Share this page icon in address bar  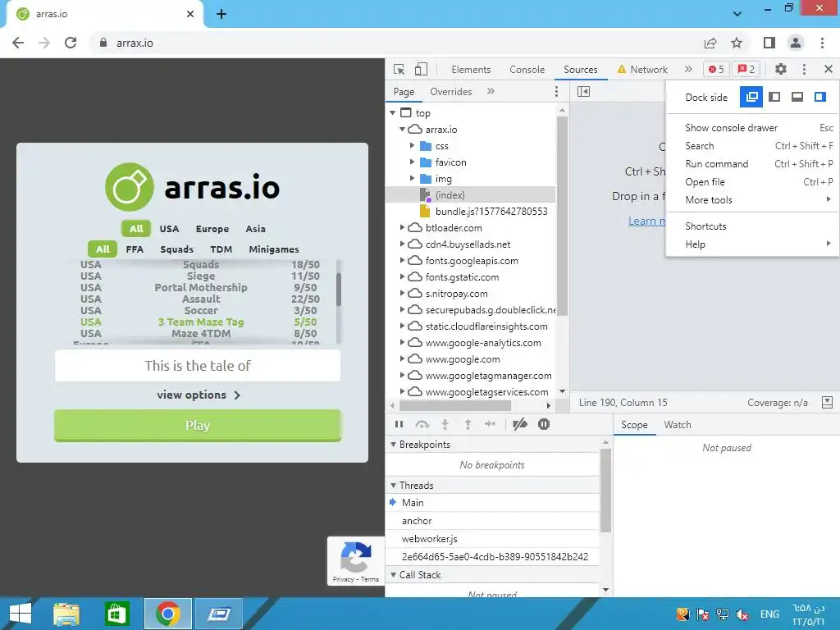click(710, 43)
